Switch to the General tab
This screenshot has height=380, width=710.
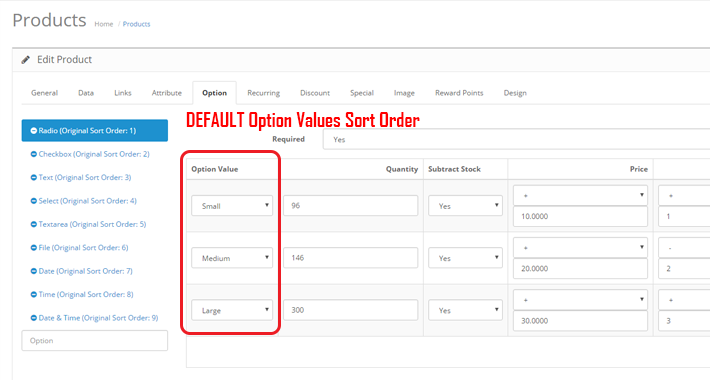[x=44, y=93]
